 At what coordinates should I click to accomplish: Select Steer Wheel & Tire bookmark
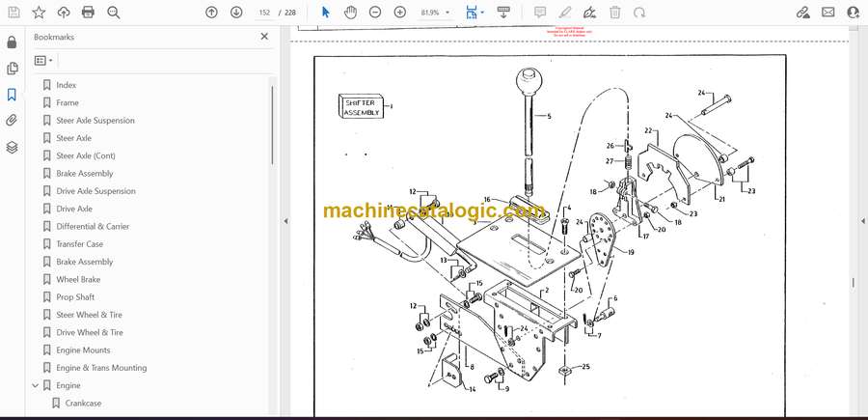(x=89, y=315)
